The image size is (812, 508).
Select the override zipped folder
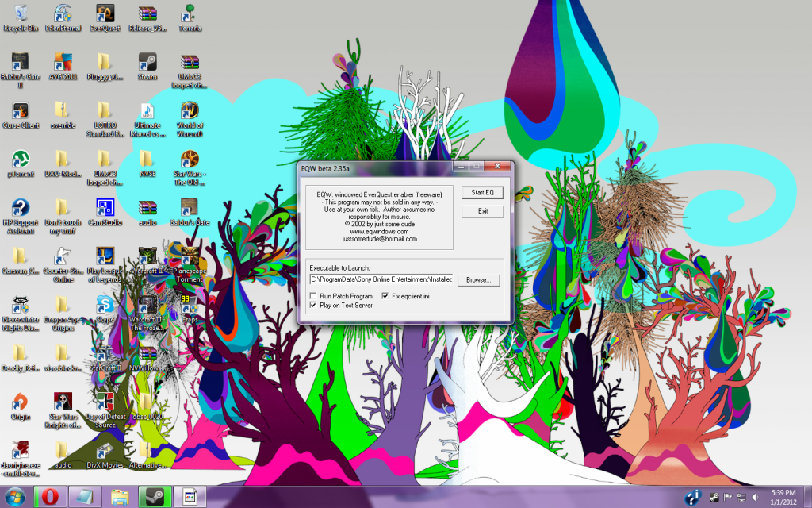[63, 116]
